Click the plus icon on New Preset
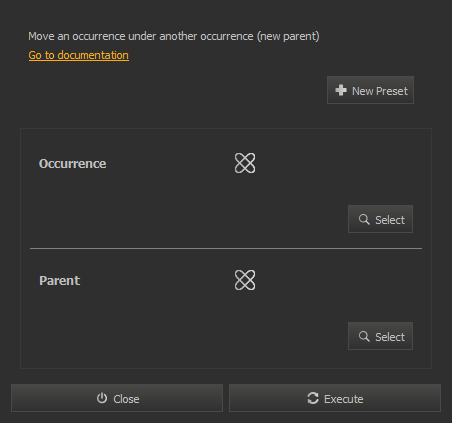The image size is (452, 423). click(x=341, y=90)
